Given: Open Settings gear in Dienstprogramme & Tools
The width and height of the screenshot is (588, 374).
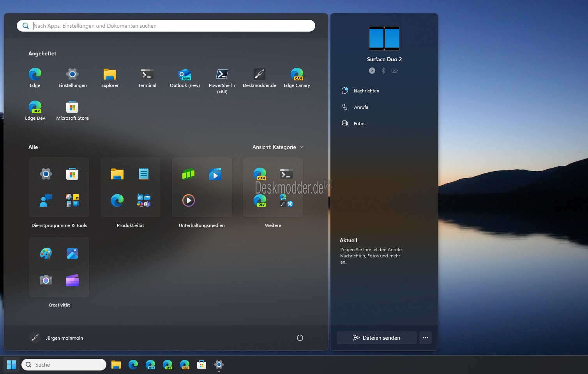Looking at the screenshot, I should (46, 174).
